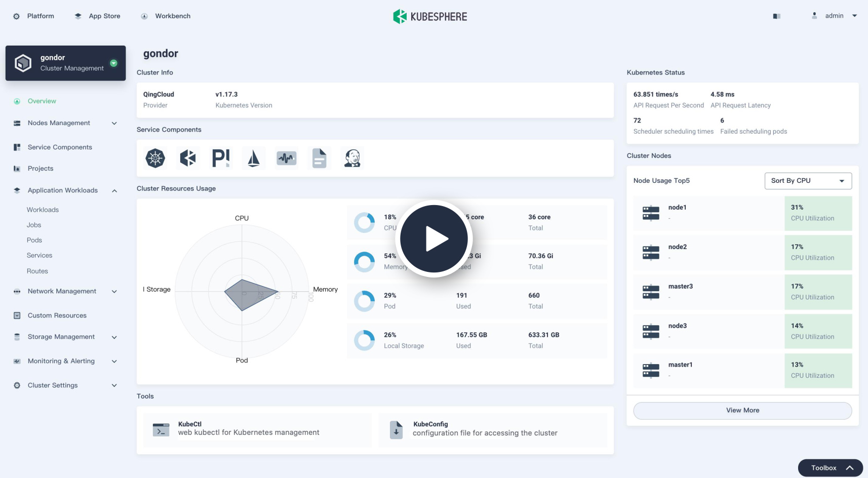Screen dimensions: 868x478
Task: Select Services submenu item
Action: tap(40, 255)
